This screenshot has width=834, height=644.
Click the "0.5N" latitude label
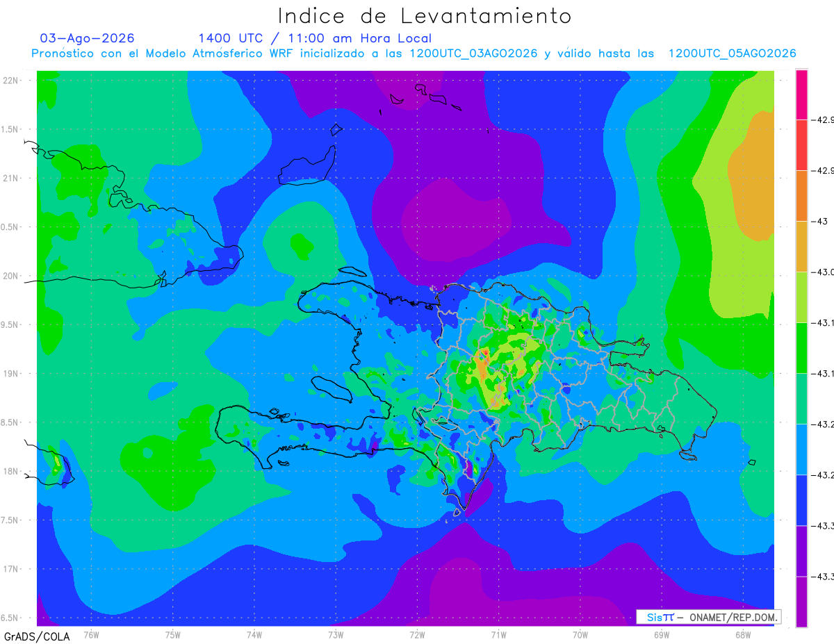coord(10,227)
